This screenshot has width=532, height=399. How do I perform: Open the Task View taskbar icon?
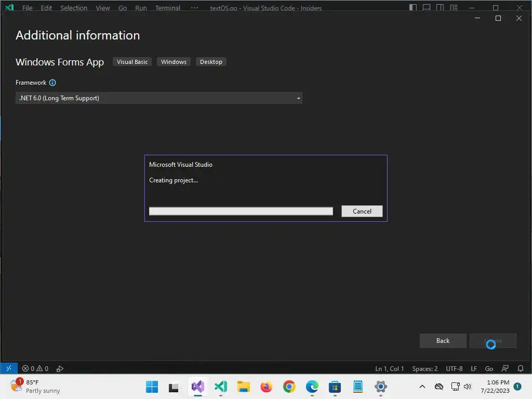pyautogui.click(x=174, y=387)
